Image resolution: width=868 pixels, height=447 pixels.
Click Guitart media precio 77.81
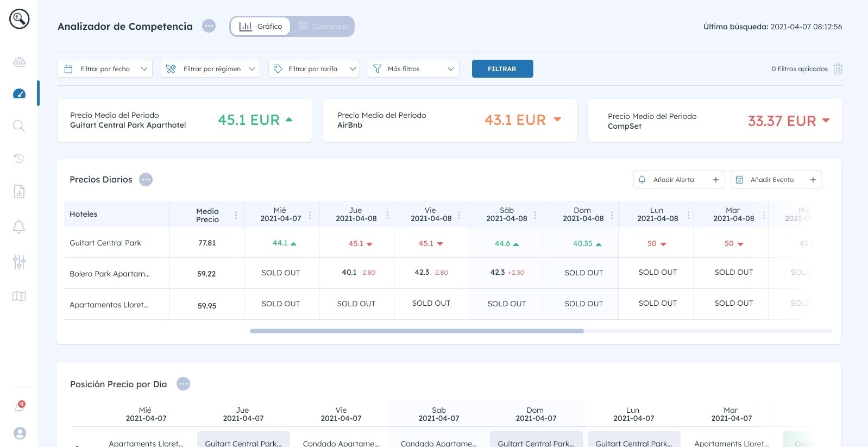(207, 243)
